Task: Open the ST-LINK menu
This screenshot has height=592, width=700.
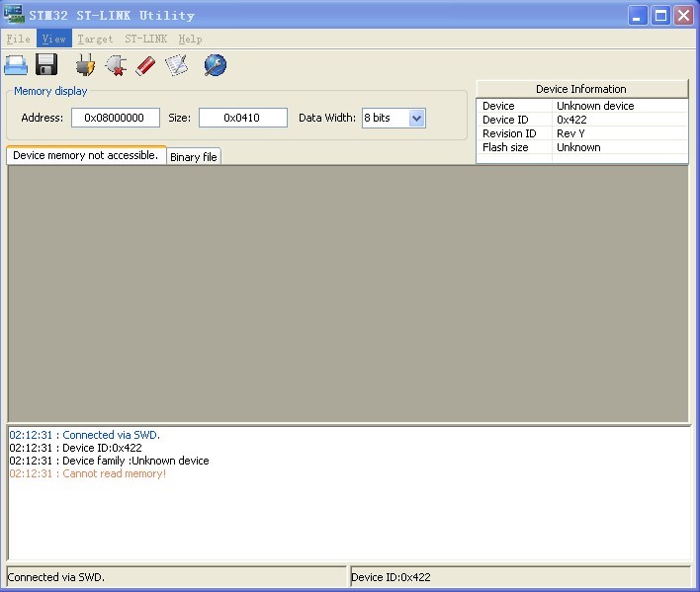Action: tap(146, 40)
